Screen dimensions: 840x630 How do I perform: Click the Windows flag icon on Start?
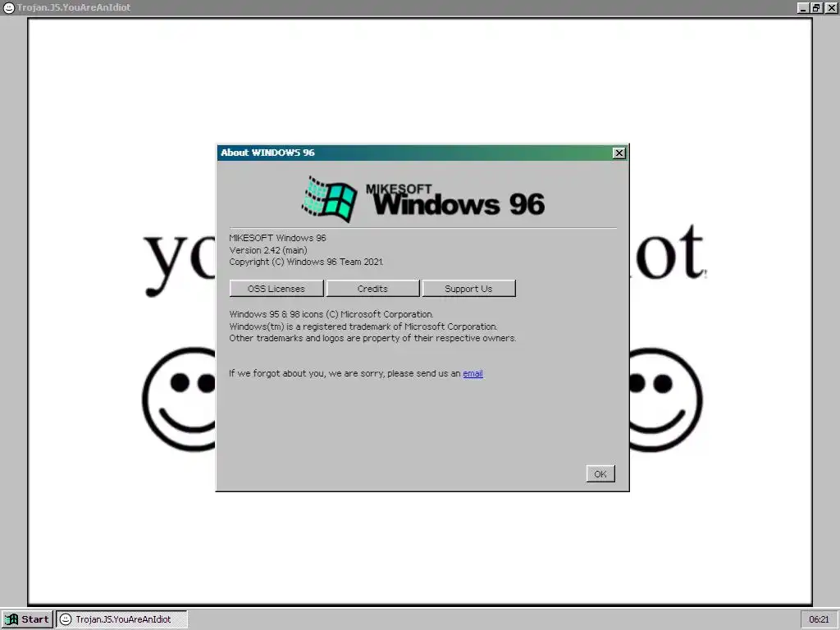pyautogui.click(x=11, y=619)
